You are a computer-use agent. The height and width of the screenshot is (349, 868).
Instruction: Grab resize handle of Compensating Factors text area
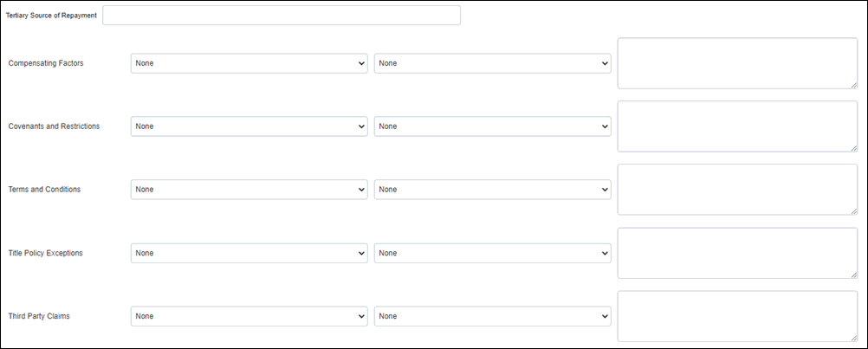(853, 85)
